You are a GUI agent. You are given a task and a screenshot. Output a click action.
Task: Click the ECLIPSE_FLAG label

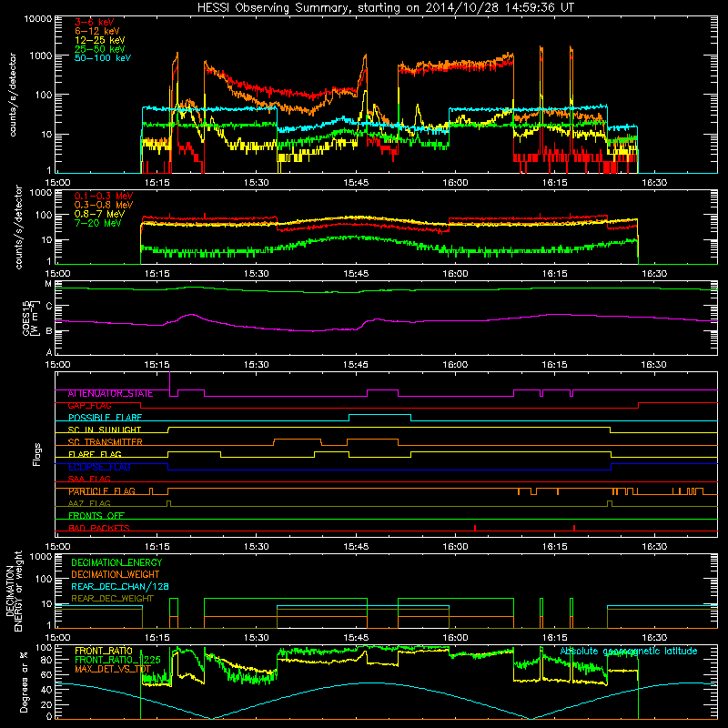click(99, 467)
